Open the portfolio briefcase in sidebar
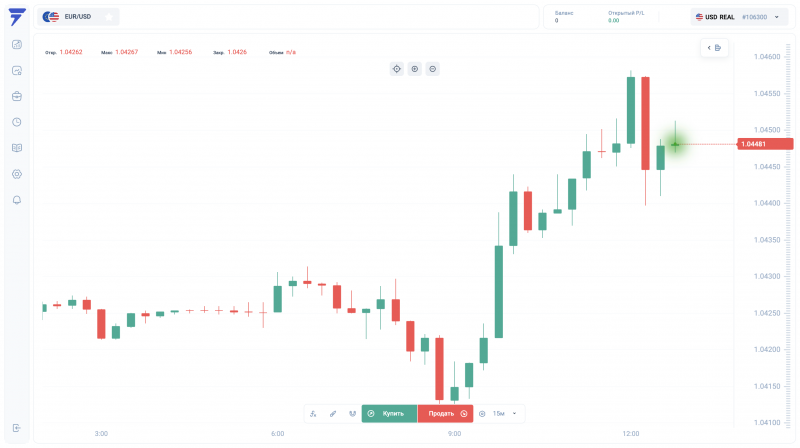 (x=17, y=96)
